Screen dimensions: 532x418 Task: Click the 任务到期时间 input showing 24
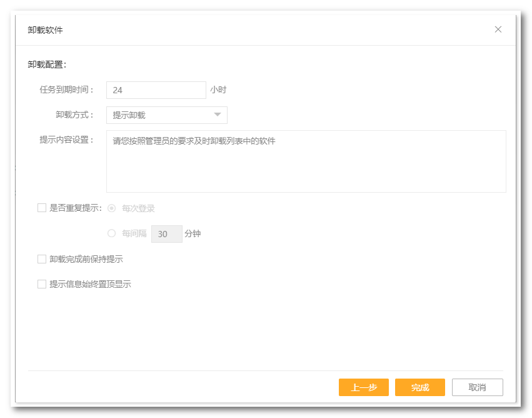coord(156,90)
